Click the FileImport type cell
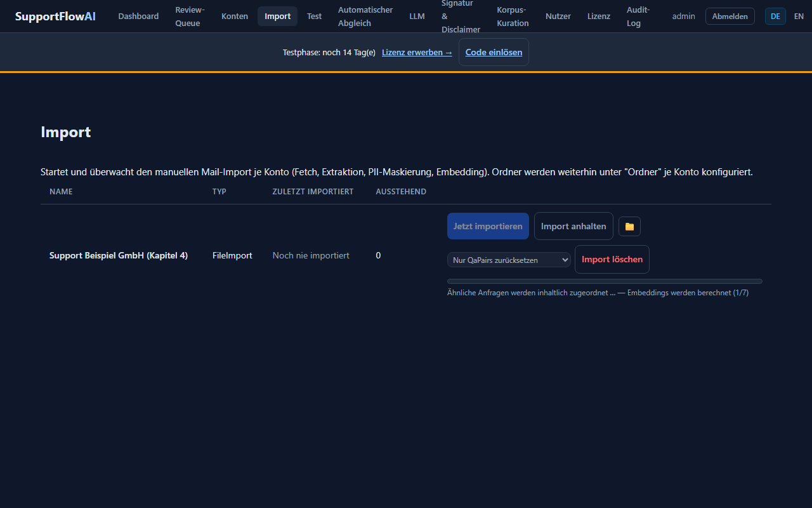Image resolution: width=812 pixels, height=508 pixels. coord(232,255)
